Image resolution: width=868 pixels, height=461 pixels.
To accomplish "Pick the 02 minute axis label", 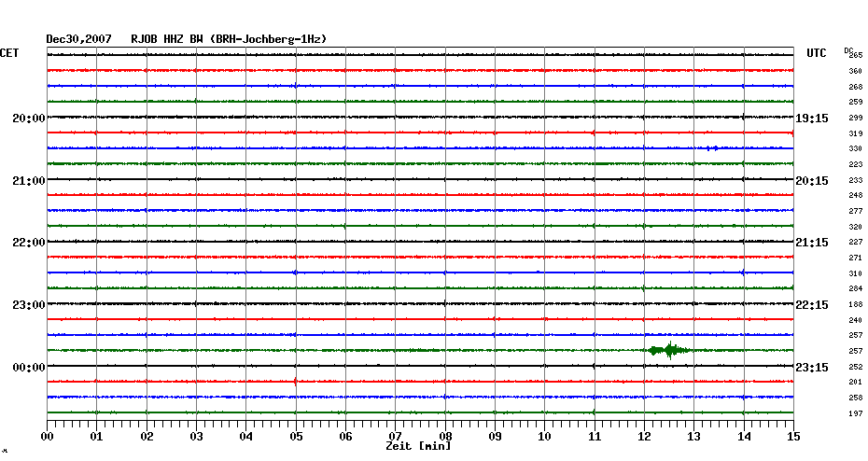I will (147, 437).
